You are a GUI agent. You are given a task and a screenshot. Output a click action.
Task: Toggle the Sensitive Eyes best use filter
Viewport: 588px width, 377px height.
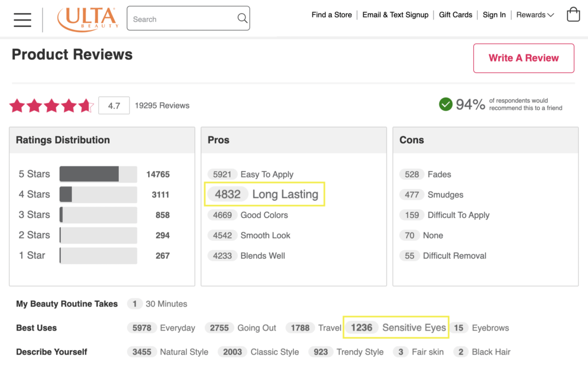396,327
